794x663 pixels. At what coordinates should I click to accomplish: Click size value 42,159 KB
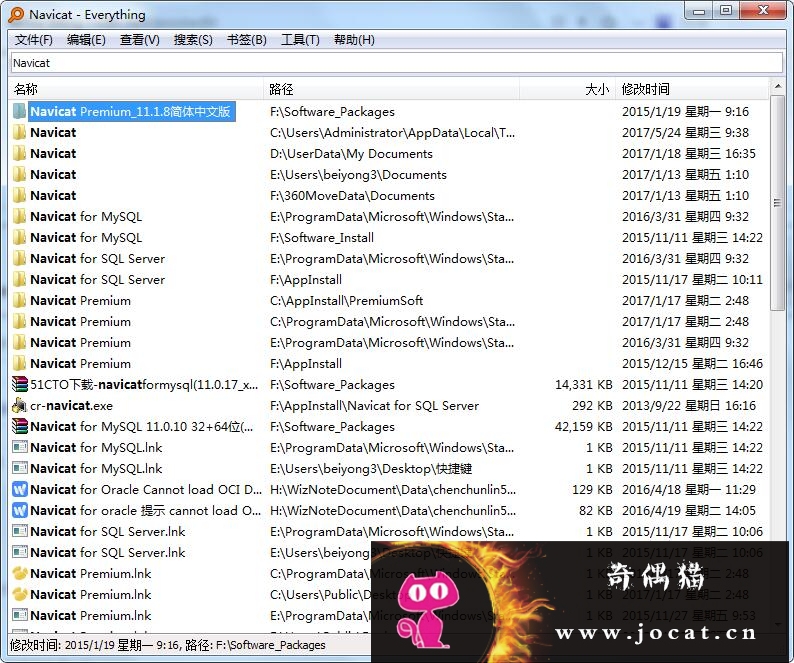coord(583,426)
